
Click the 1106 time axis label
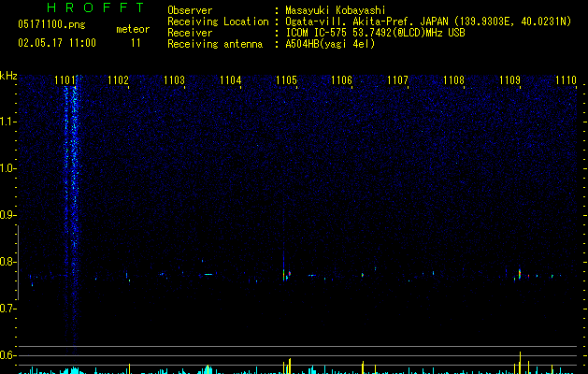341,79
